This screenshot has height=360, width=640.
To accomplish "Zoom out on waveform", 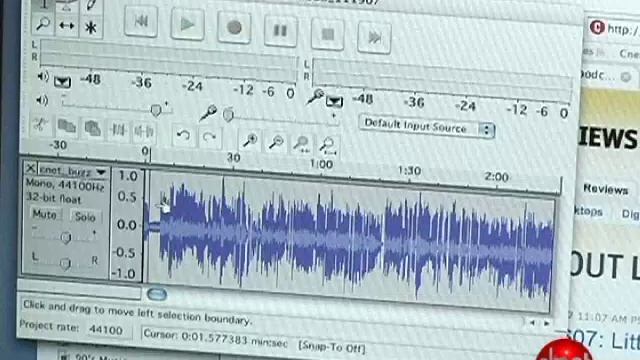I will coord(276,142).
